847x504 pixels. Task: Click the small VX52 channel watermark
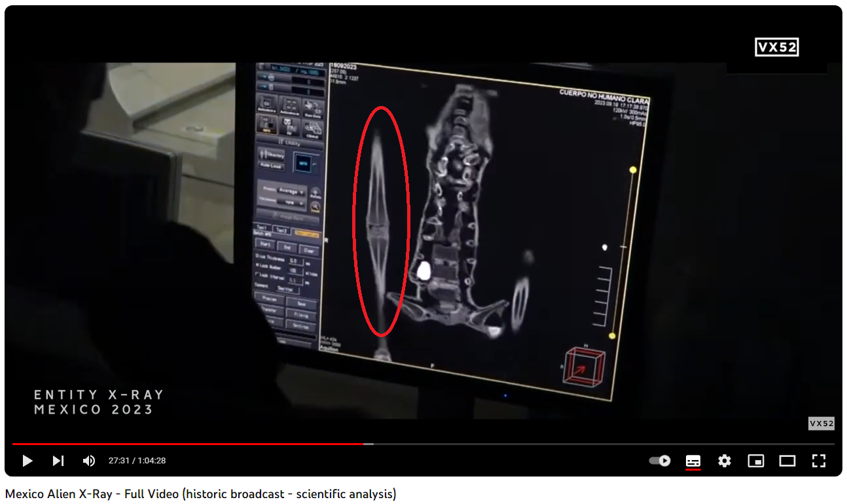click(x=821, y=423)
